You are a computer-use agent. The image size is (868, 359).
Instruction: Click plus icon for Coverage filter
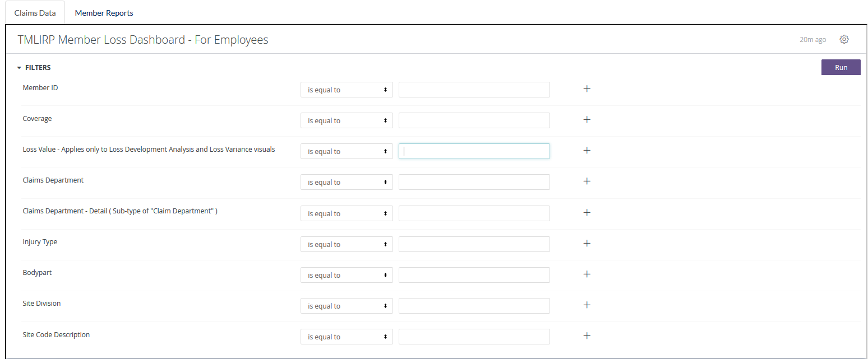pos(587,119)
